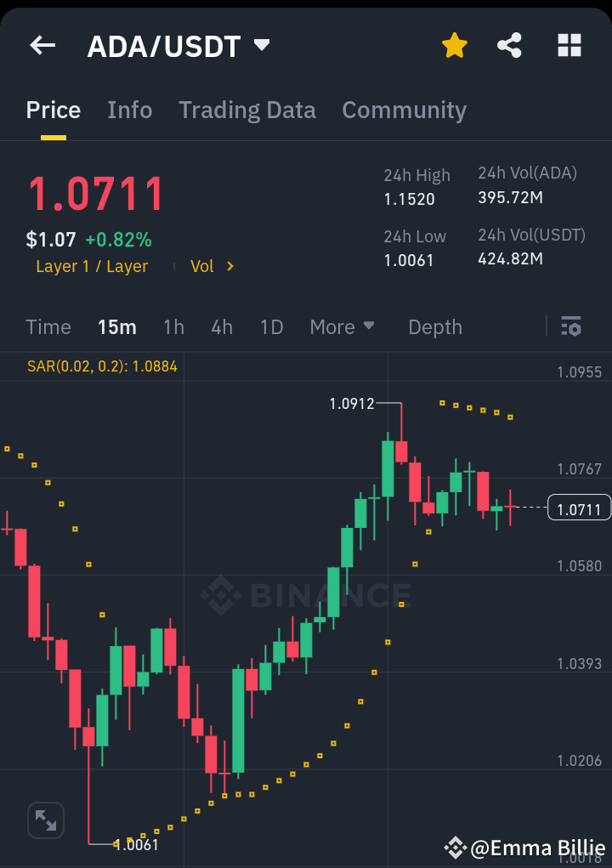Open the More timeframes dropdown

pos(343,326)
